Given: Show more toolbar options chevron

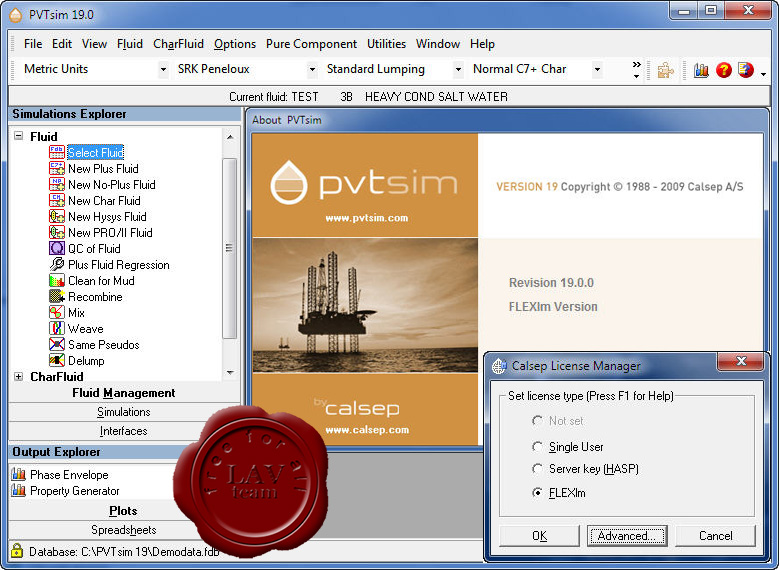Looking at the screenshot, I should pyautogui.click(x=636, y=70).
